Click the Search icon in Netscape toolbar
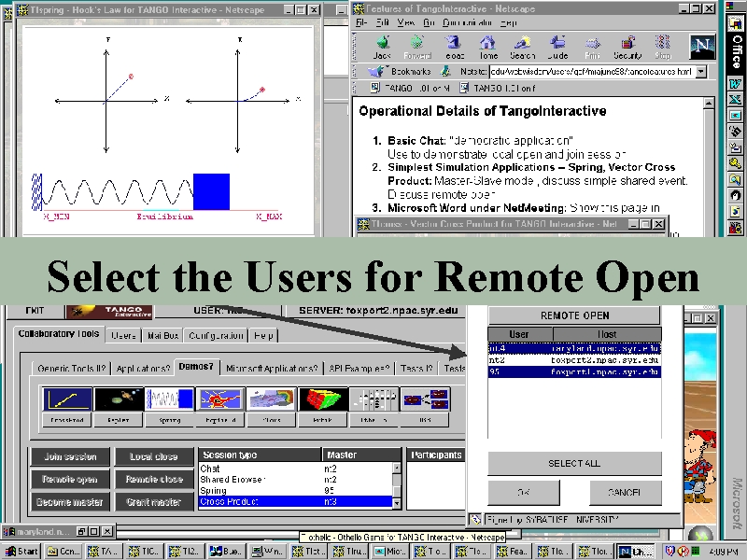The width and height of the screenshot is (747, 560). [523, 48]
